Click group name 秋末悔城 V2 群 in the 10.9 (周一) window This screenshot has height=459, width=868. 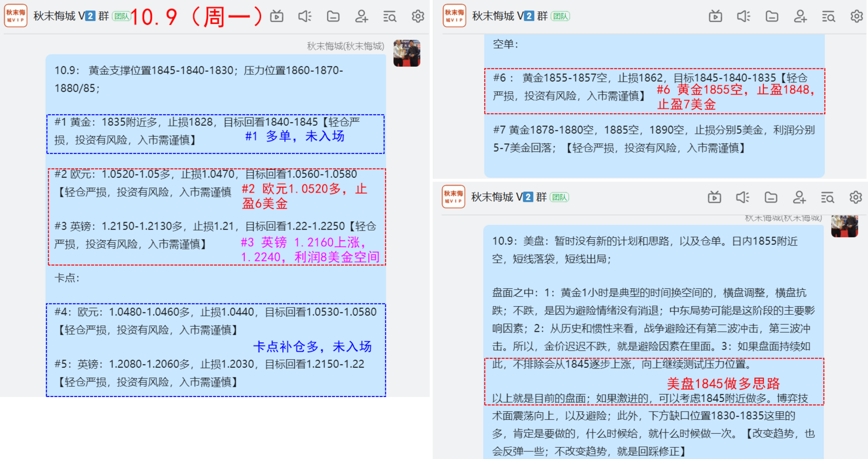point(71,16)
